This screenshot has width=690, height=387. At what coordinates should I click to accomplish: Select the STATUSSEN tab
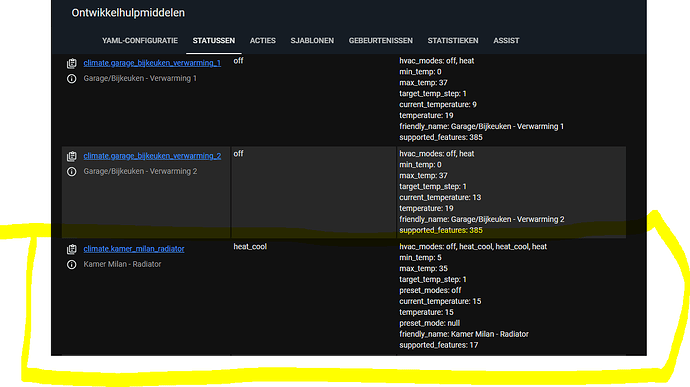[x=214, y=41]
